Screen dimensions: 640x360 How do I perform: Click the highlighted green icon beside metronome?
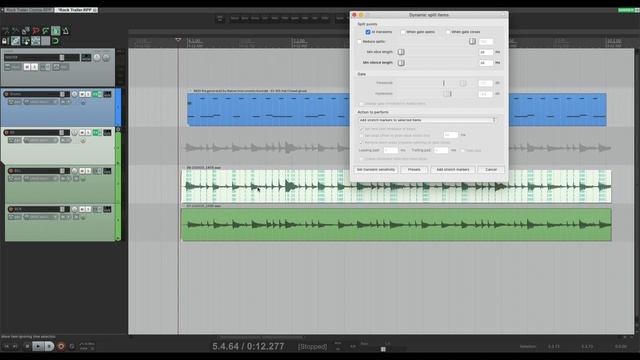[x=56, y=31]
